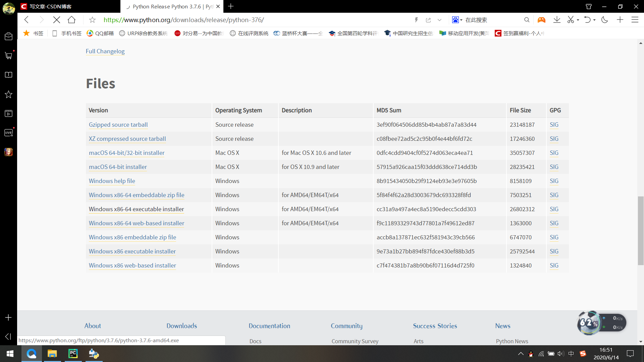Screen dimensions: 644x362
Task: Expand the undo closed tab dropdown arrow
Action: 594,20
